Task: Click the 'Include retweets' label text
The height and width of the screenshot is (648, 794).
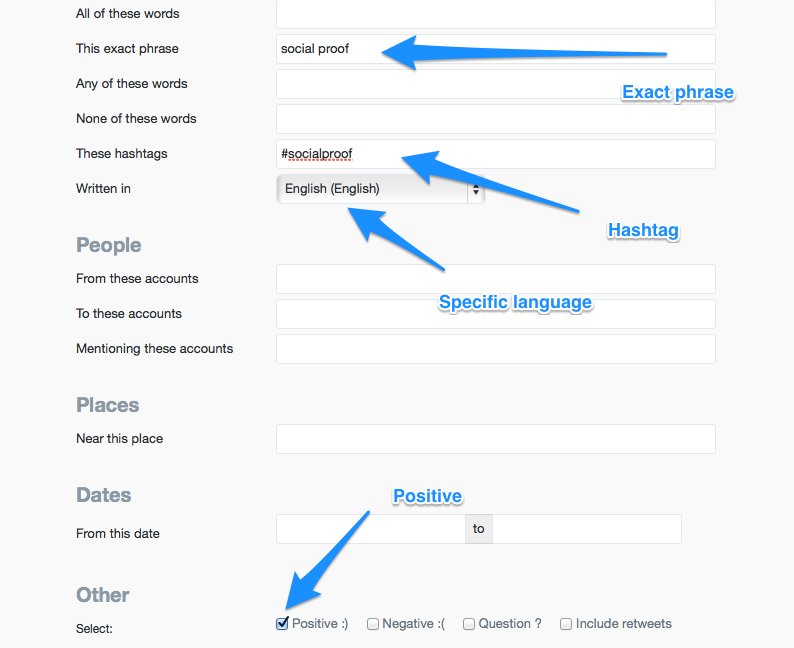Action: pos(624,624)
